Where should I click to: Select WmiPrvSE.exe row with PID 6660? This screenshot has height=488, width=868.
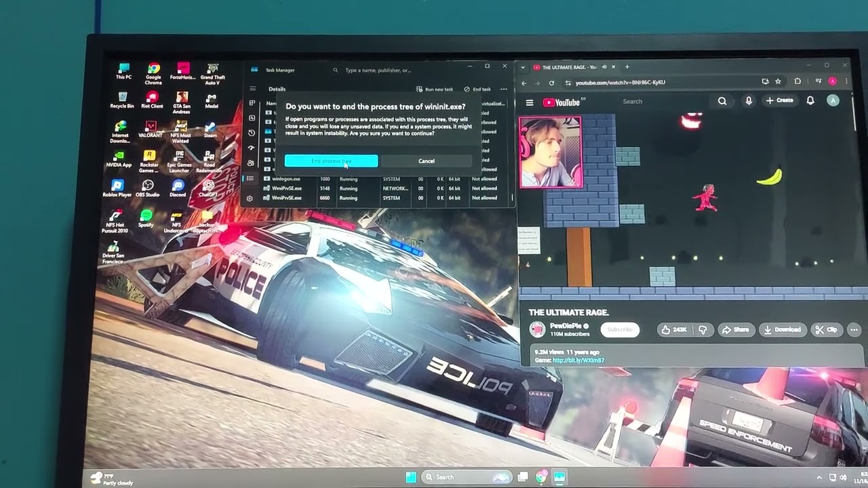click(x=385, y=198)
